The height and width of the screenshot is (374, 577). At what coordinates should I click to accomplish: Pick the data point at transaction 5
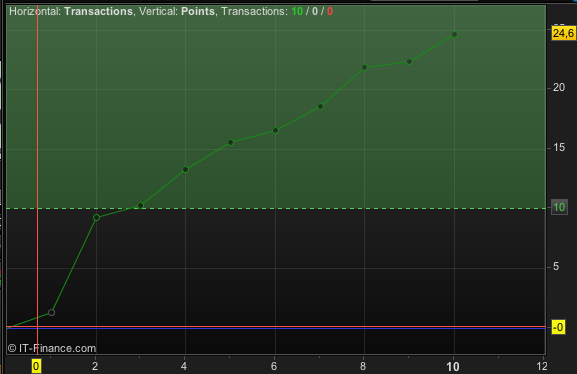pos(230,142)
